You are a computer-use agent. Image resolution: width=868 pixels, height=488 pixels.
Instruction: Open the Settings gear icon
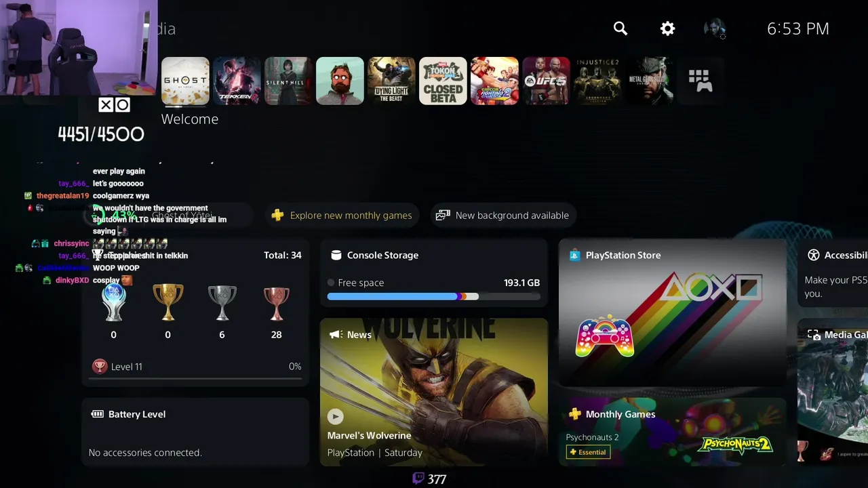click(668, 28)
